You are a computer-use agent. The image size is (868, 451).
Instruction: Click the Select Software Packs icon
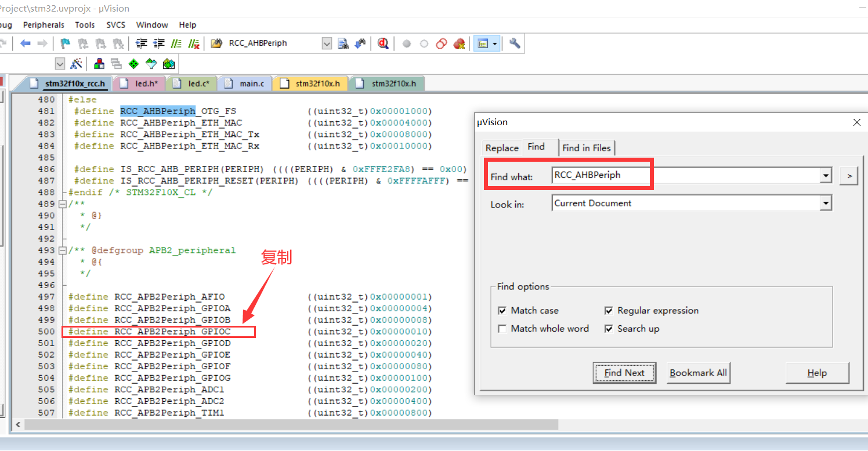coord(151,63)
